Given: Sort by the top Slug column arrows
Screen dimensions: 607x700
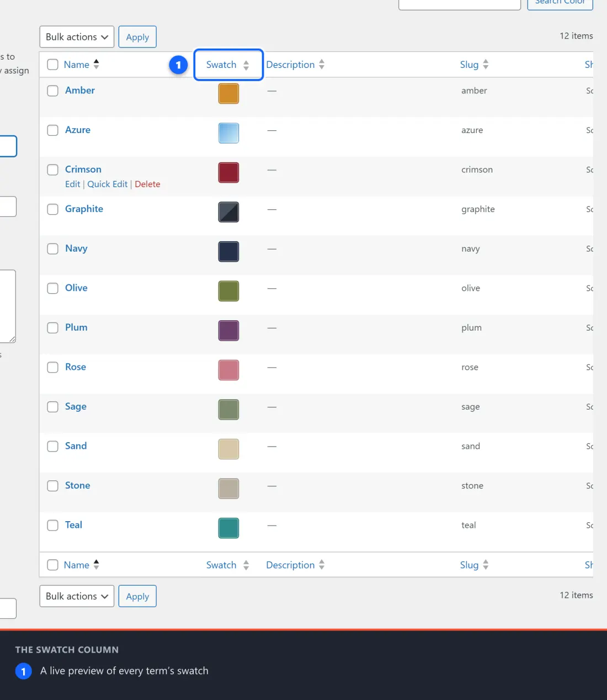Looking at the screenshot, I should [486, 65].
